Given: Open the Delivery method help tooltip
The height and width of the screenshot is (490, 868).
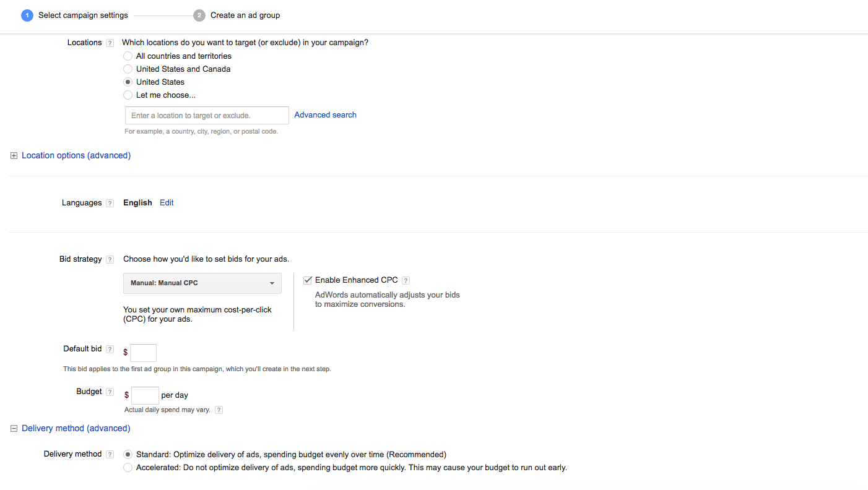Looking at the screenshot, I should [110, 453].
